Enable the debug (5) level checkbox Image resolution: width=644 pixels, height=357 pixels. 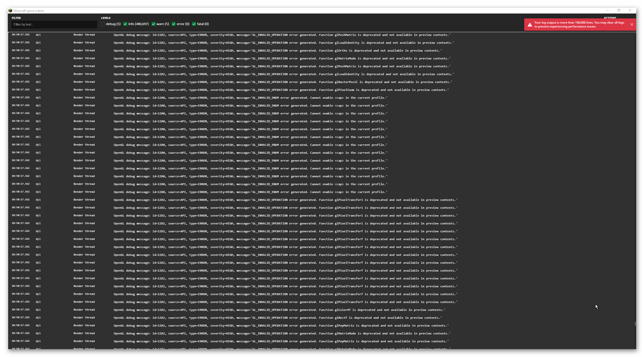[x=103, y=24]
